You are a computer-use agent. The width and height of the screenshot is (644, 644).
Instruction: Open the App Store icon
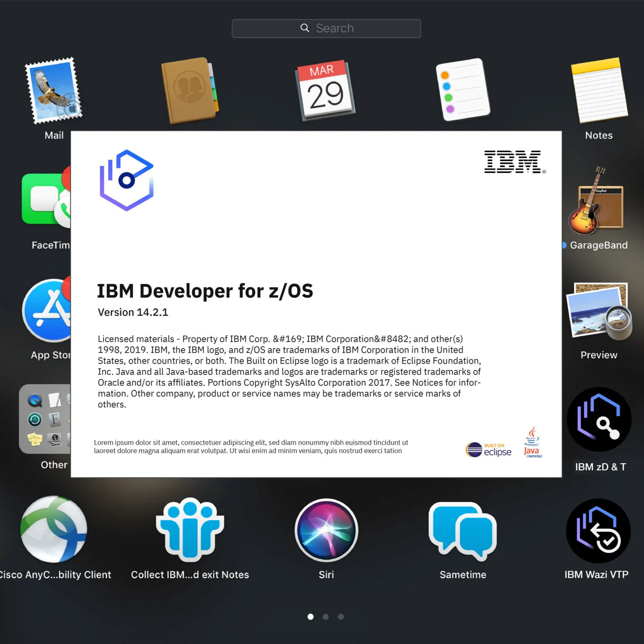point(47,310)
